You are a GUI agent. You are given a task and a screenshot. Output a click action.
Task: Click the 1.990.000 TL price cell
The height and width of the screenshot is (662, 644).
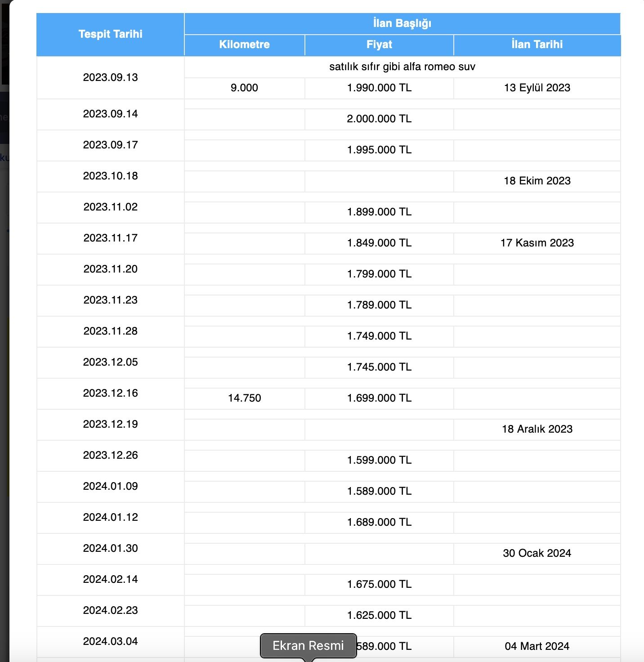379,88
